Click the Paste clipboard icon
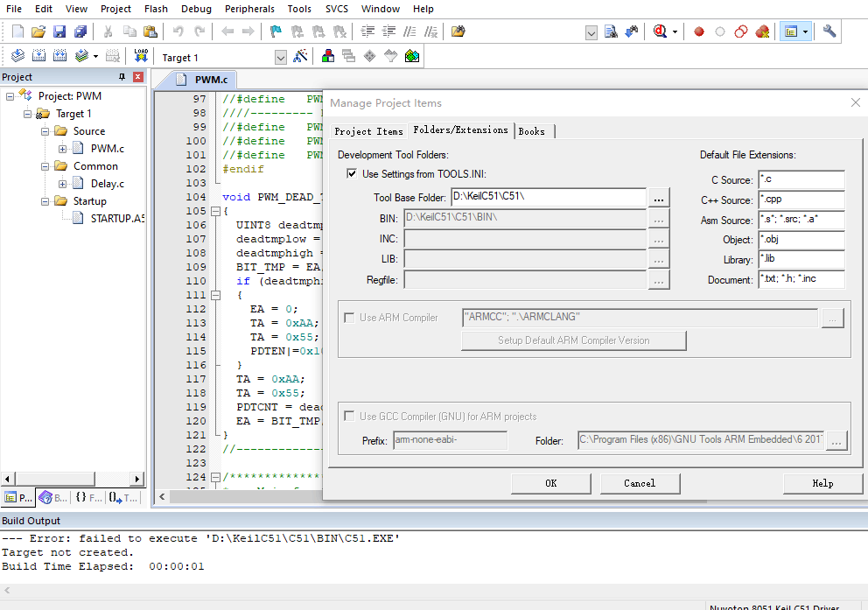Screen dimensions: 868x610 (x=150, y=32)
